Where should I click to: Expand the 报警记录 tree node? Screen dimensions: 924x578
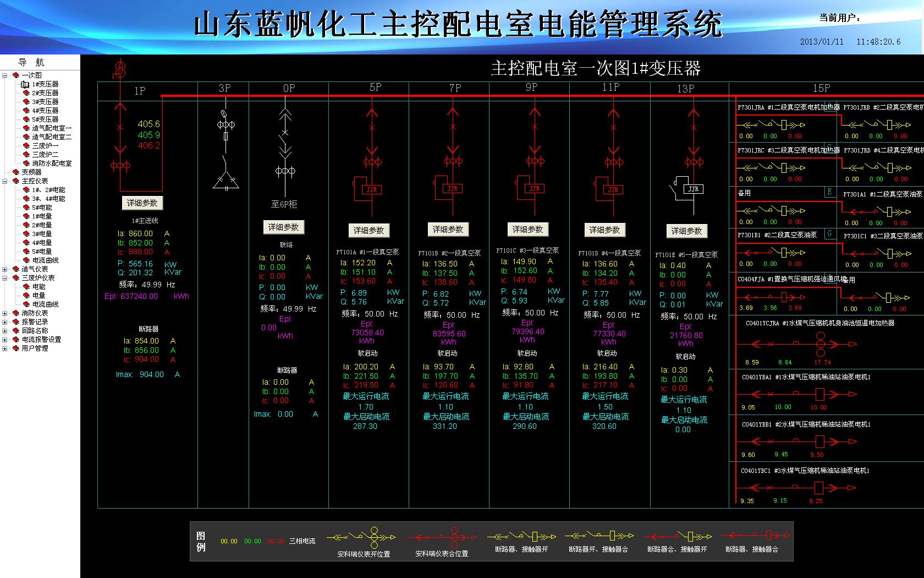click(x=5, y=322)
